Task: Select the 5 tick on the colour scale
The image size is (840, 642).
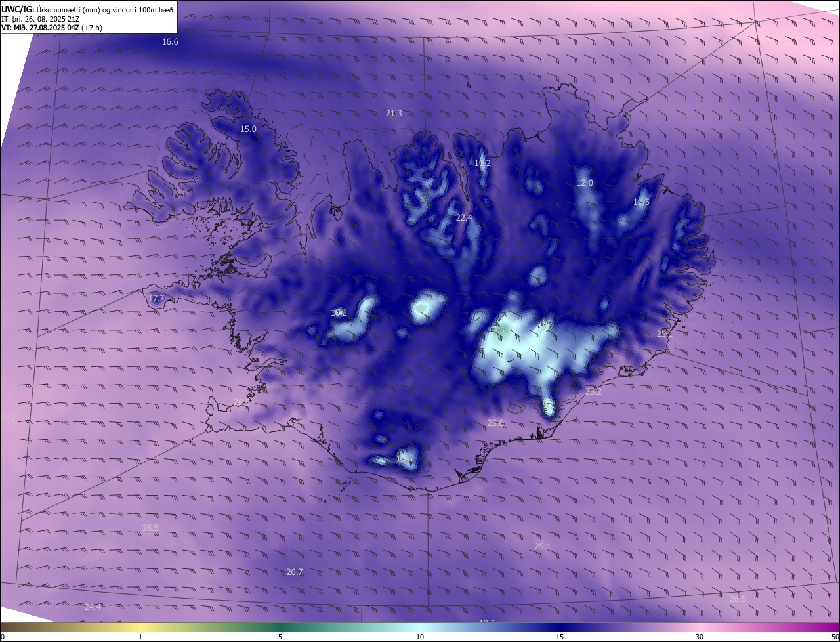Action: (x=280, y=637)
